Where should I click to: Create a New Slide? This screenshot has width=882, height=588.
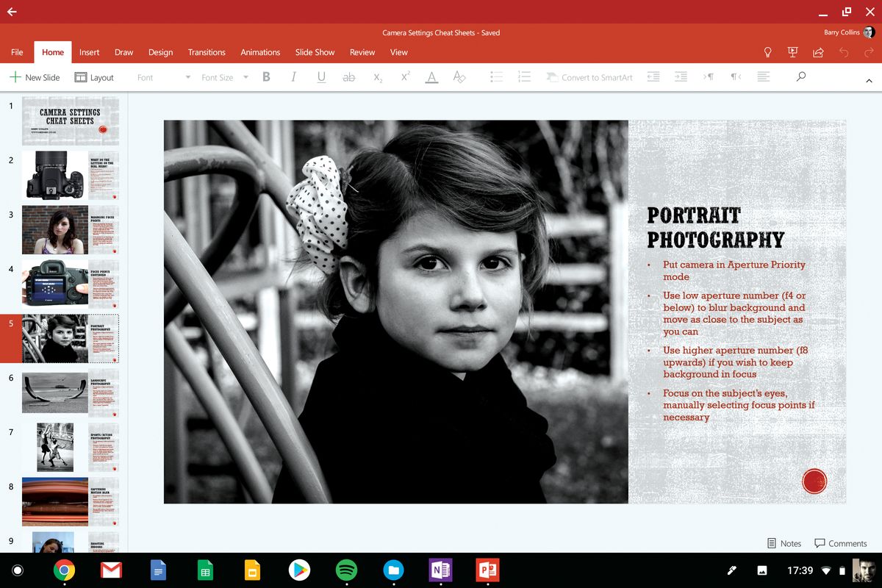pos(35,76)
